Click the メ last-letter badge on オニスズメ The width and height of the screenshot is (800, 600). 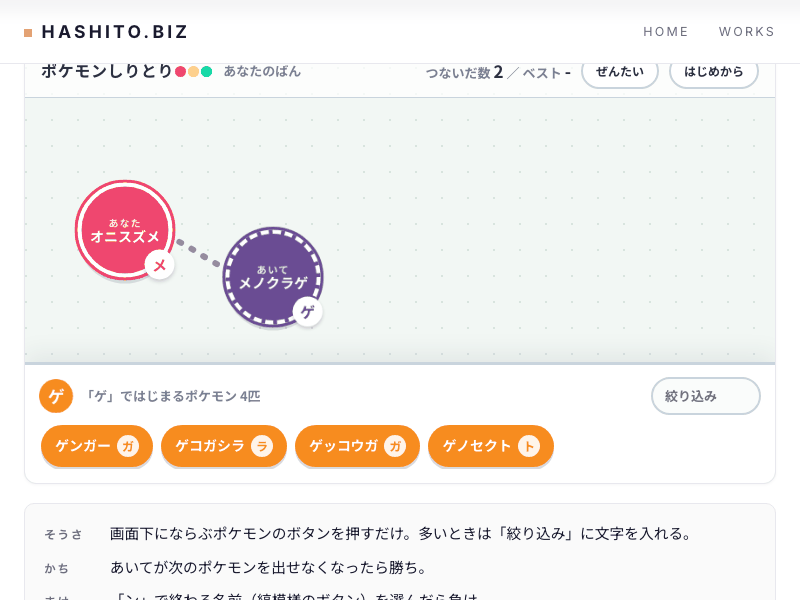click(x=160, y=265)
